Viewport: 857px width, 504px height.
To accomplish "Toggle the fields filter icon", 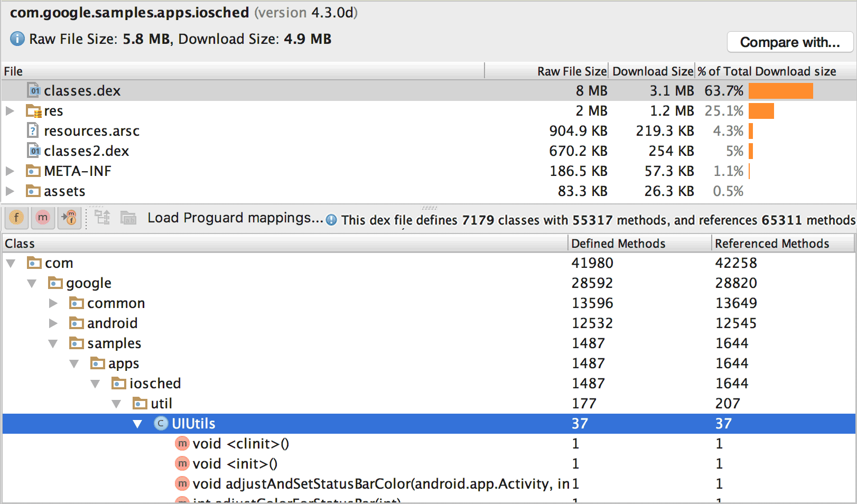I will [16, 218].
